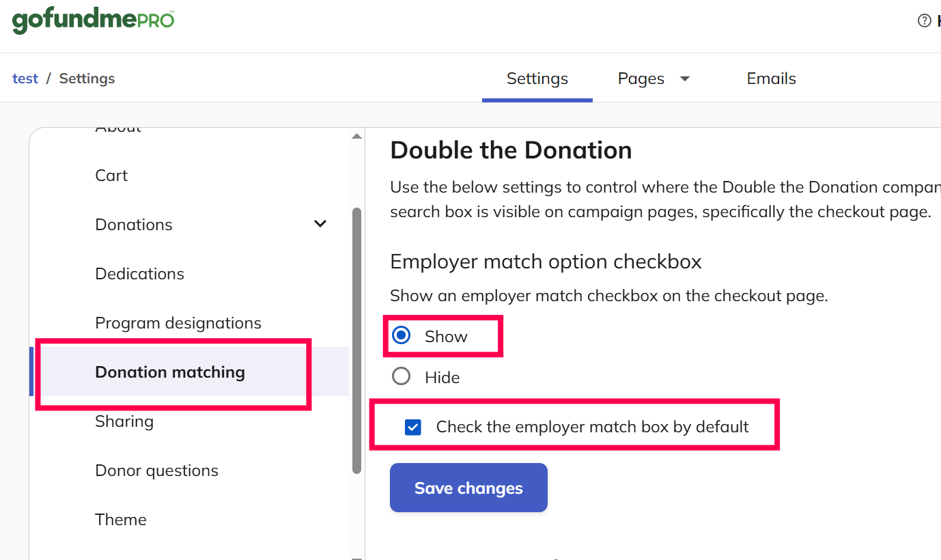Switch to the Settings tab
The height and width of the screenshot is (560, 941).
coord(537,79)
